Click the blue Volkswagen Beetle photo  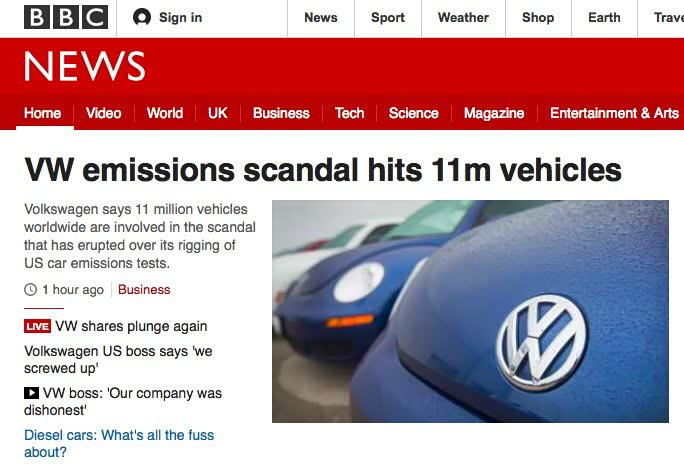[x=470, y=310]
